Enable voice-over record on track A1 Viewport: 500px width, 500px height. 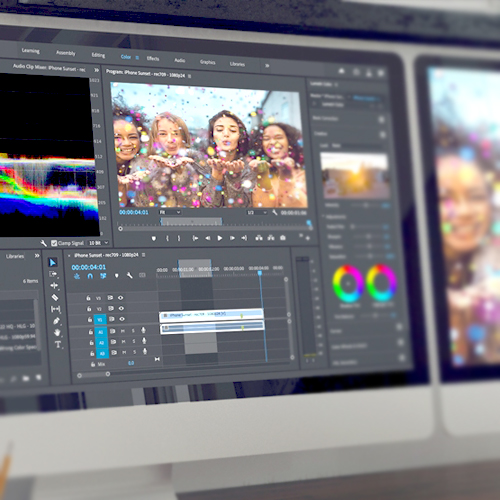point(143,330)
